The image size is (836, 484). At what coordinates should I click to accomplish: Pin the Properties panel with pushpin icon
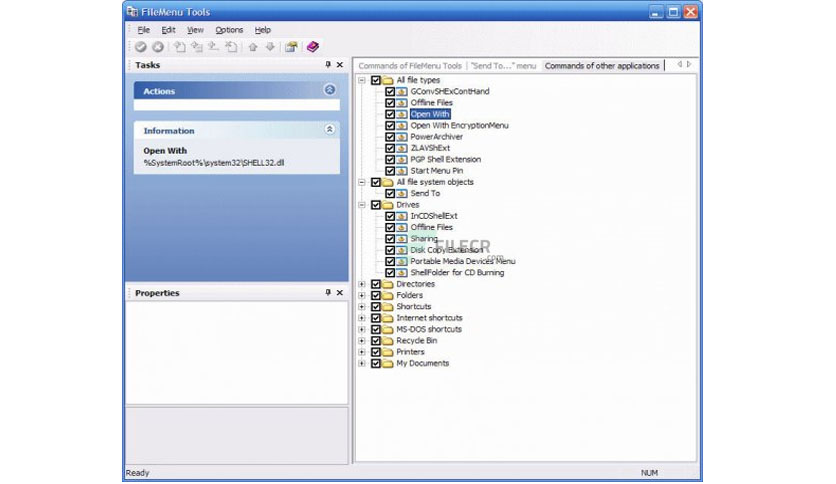click(x=328, y=293)
